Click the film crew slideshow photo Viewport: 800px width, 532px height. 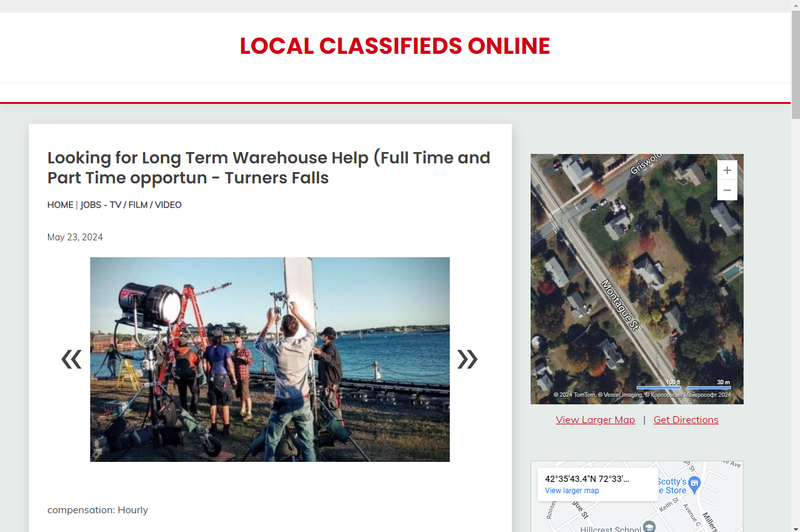(270, 359)
